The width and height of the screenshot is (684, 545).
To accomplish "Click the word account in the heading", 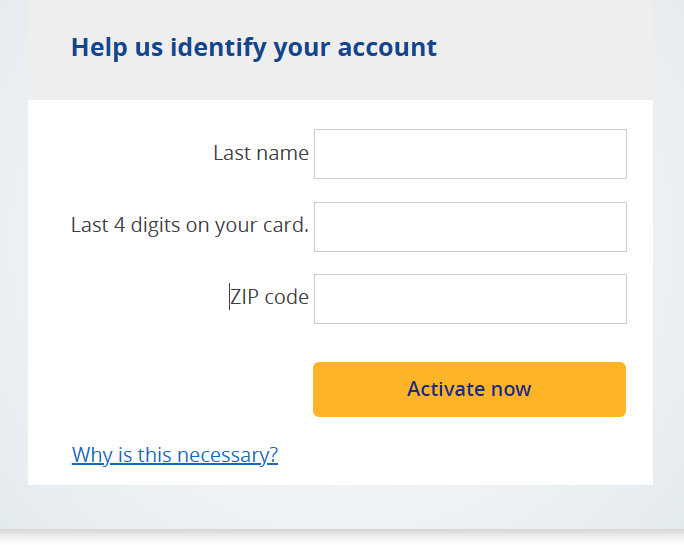I will (x=391, y=47).
